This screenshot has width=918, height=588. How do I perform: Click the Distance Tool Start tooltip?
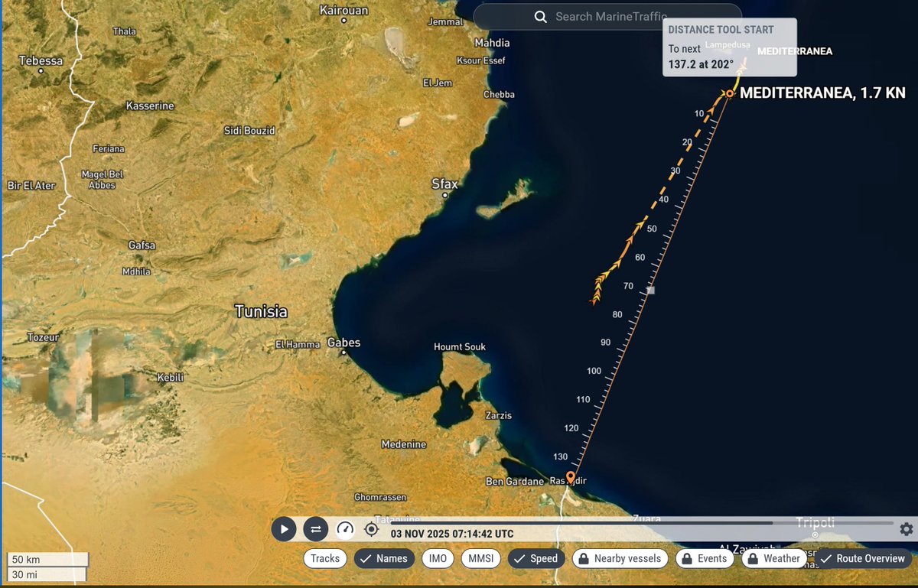pyautogui.click(x=730, y=47)
